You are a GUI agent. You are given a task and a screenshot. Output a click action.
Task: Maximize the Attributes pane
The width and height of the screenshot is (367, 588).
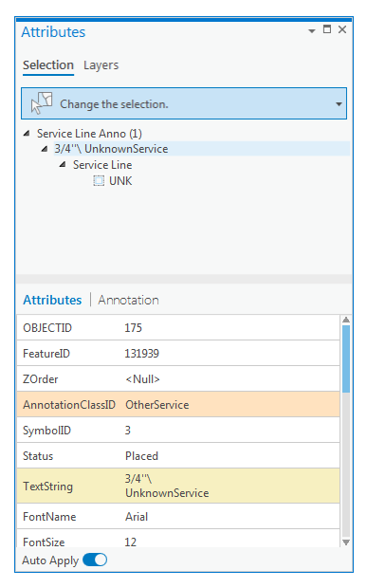[327, 29]
